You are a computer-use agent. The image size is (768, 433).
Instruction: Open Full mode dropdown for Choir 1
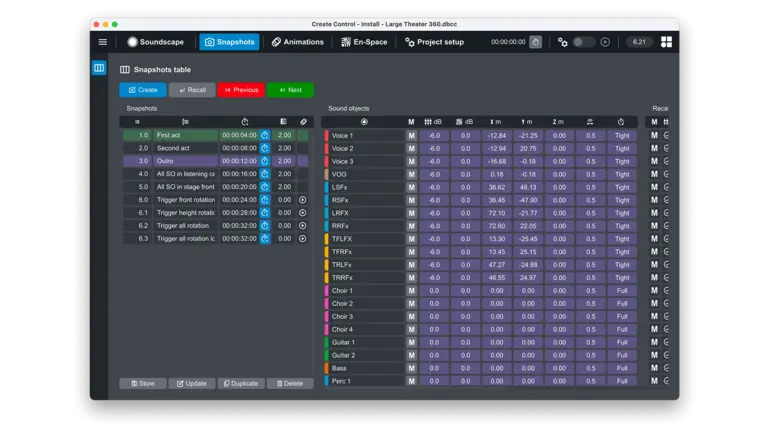pos(622,291)
